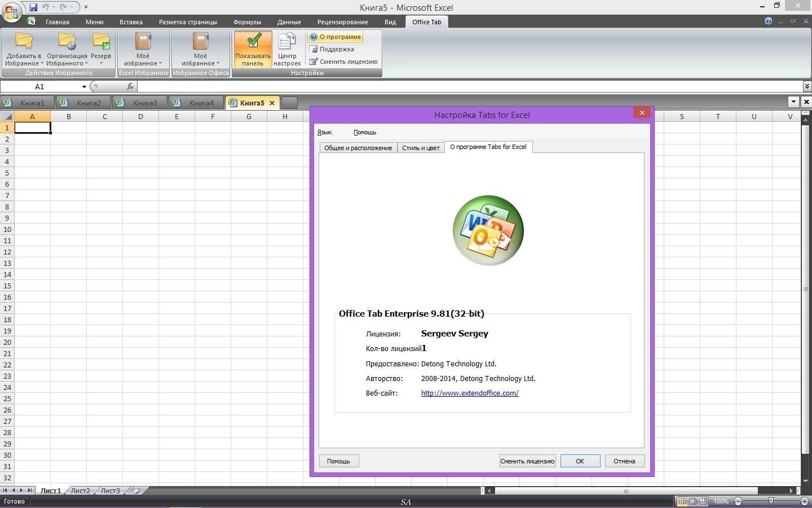
Task: Open the Рецензирование ribbon tab
Action: (343, 22)
